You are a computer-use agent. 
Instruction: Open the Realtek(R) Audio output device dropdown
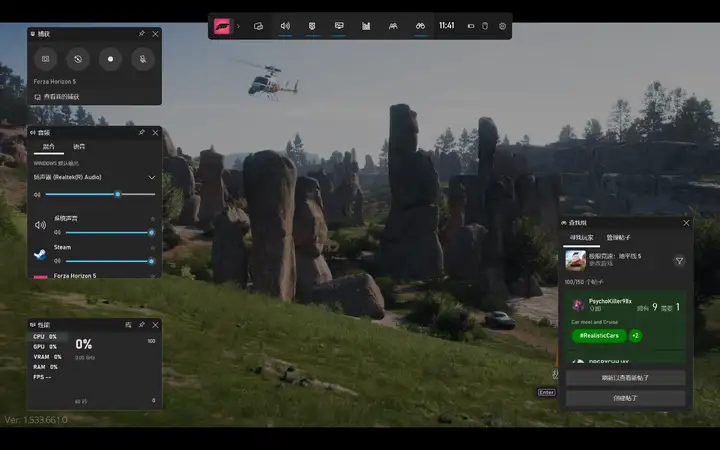95,177
